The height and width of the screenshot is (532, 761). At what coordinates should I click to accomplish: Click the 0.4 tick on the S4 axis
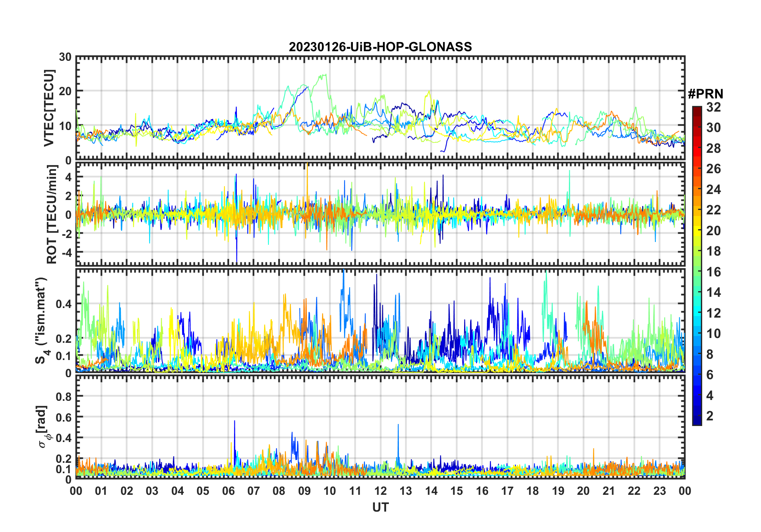[63, 304]
